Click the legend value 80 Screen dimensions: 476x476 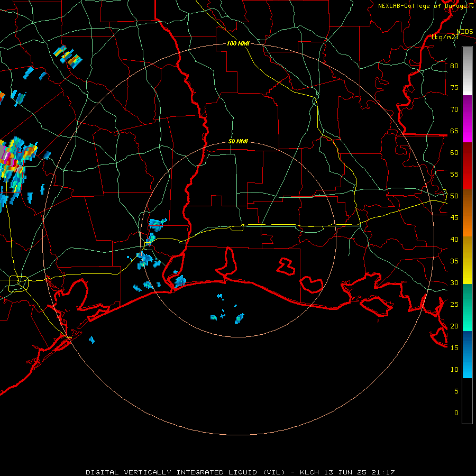[454, 66]
